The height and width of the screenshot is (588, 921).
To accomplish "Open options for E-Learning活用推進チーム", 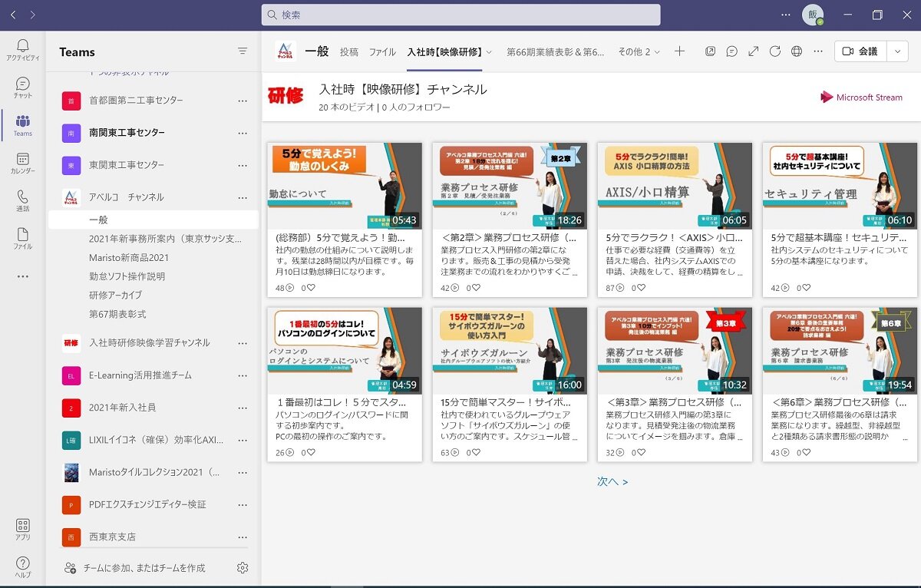I will pyautogui.click(x=243, y=375).
